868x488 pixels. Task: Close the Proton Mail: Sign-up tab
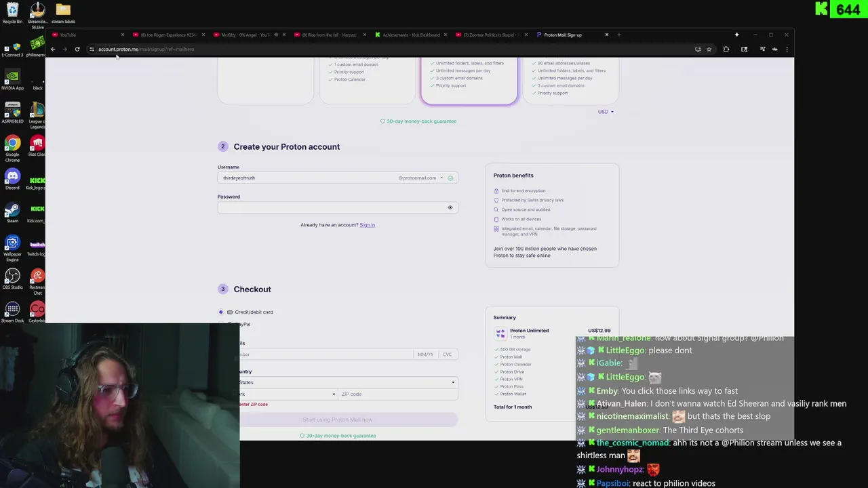pos(607,35)
